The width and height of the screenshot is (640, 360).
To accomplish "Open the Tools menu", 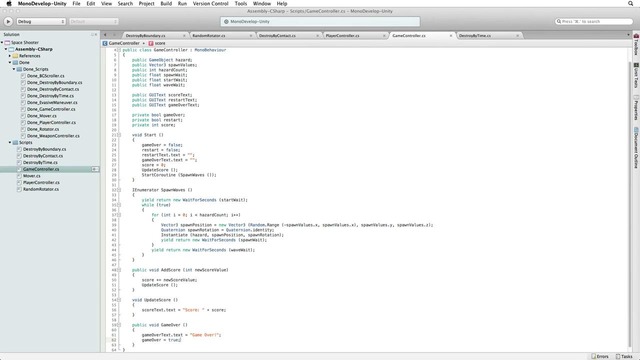I will (x=241, y=3).
